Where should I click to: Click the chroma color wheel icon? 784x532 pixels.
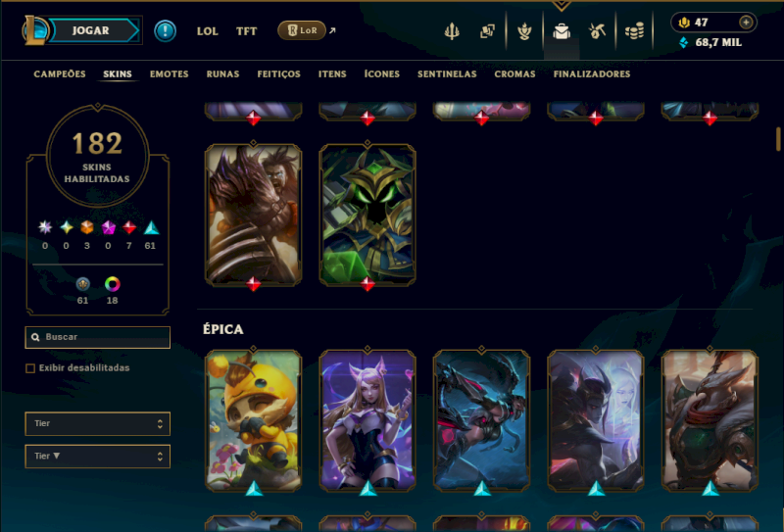pos(113,284)
